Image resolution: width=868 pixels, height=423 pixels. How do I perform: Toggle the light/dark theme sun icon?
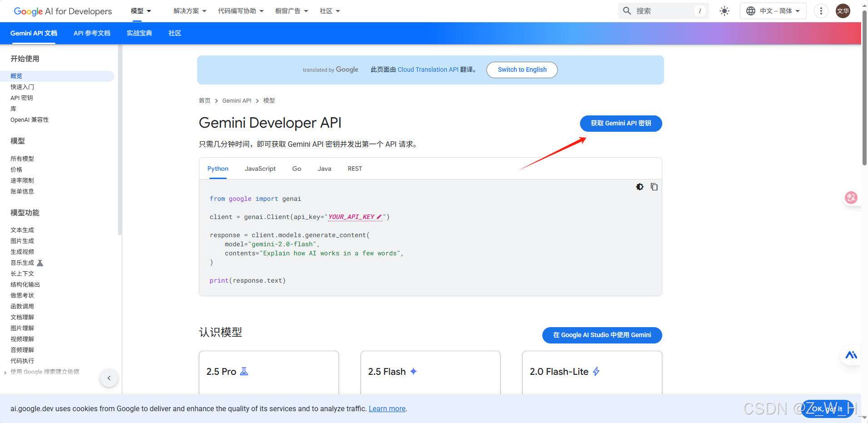[x=724, y=11]
